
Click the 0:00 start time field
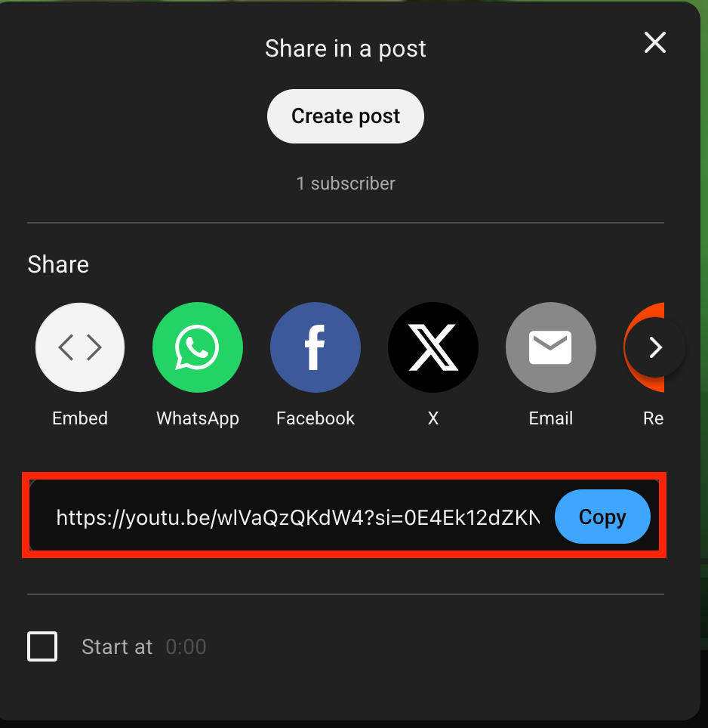(186, 646)
